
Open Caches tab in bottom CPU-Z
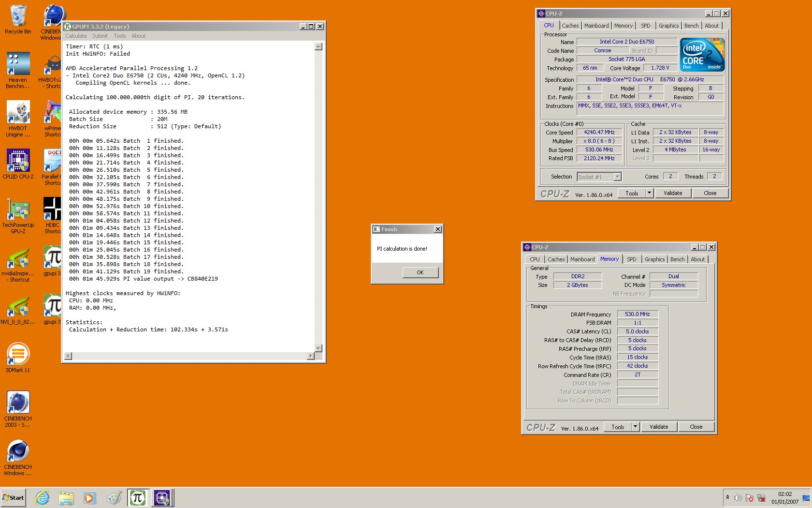tap(556, 259)
